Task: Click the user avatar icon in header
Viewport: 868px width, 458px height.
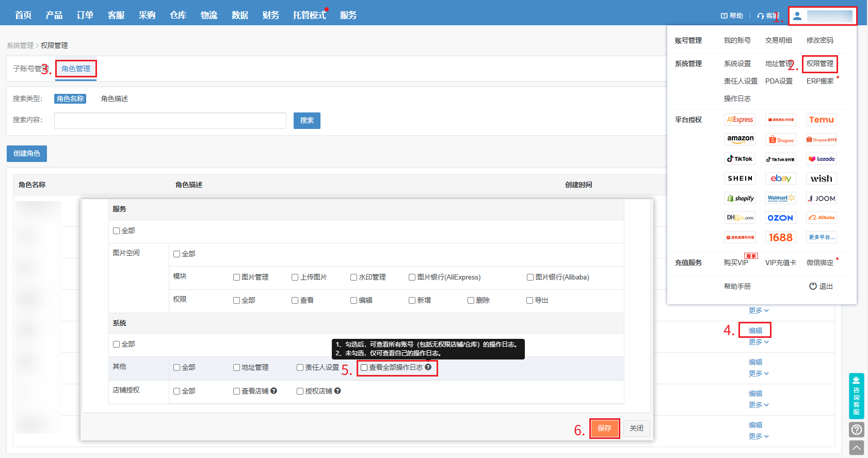Action: click(x=797, y=16)
